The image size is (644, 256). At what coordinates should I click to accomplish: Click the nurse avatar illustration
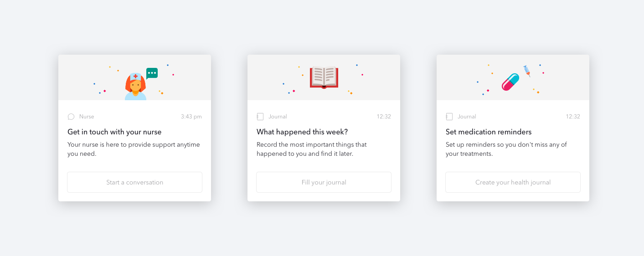point(135,87)
